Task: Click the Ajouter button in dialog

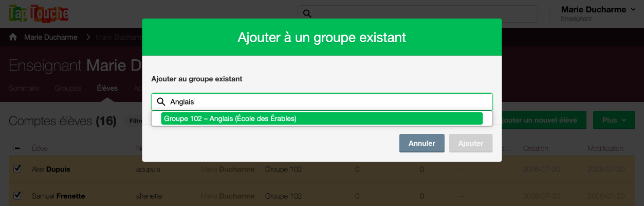Action: pos(471,143)
